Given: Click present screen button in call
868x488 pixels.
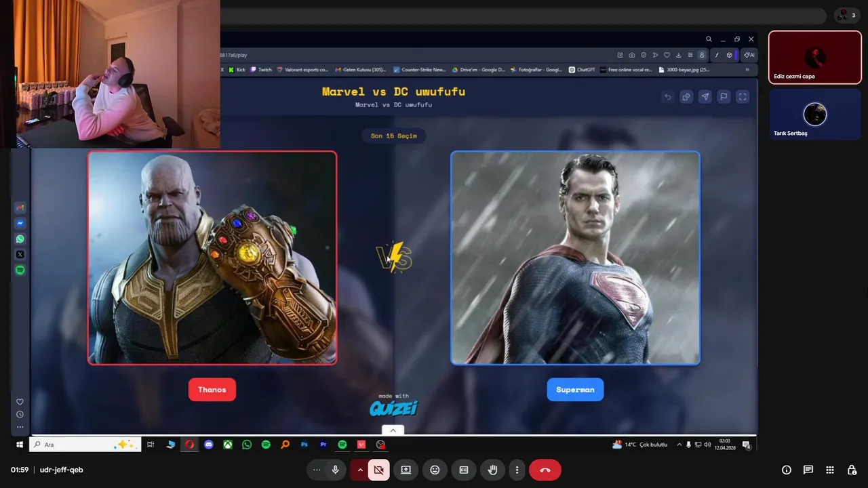Looking at the screenshot, I should tap(406, 470).
